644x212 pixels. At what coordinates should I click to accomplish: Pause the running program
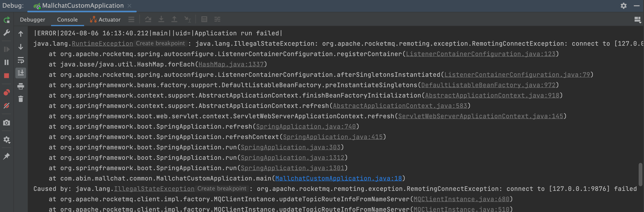point(7,62)
